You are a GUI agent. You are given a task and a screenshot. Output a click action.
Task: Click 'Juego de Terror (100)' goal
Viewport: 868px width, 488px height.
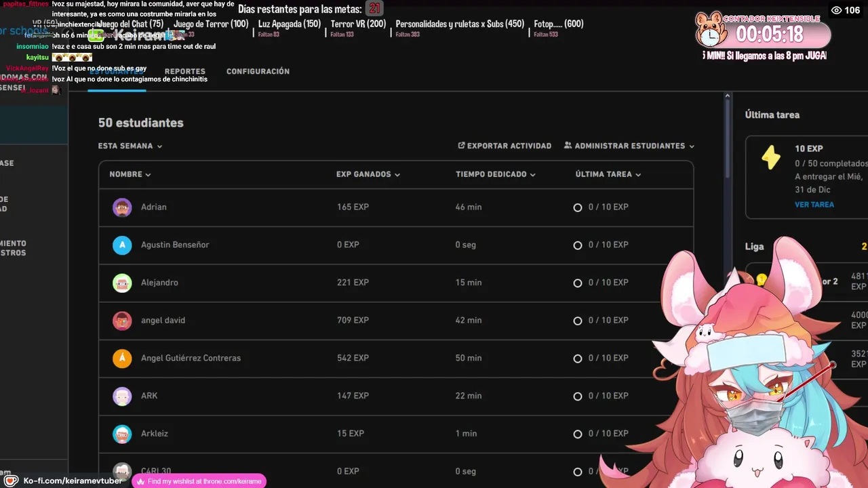click(211, 24)
